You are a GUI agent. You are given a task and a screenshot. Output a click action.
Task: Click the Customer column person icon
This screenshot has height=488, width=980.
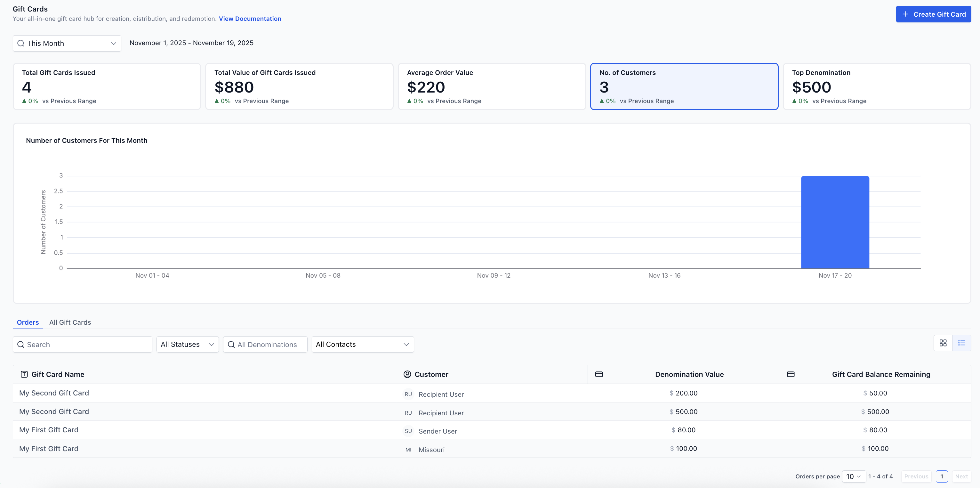point(407,374)
